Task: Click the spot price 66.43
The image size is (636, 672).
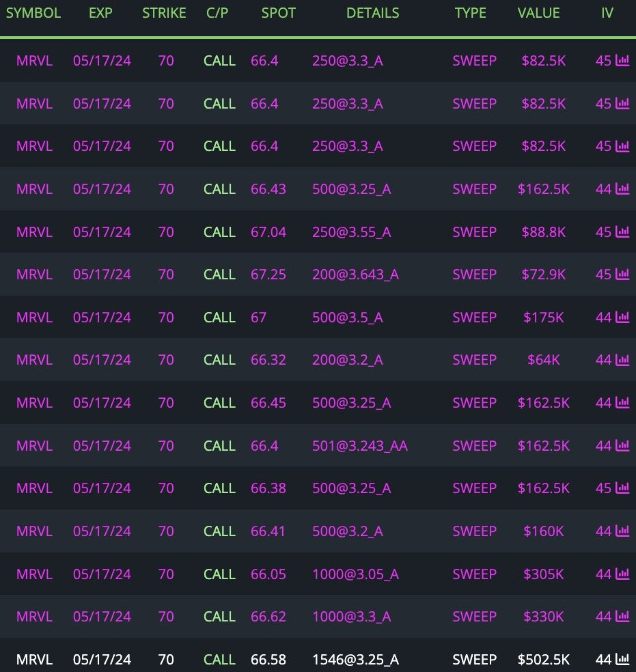Action: (x=268, y=189)
